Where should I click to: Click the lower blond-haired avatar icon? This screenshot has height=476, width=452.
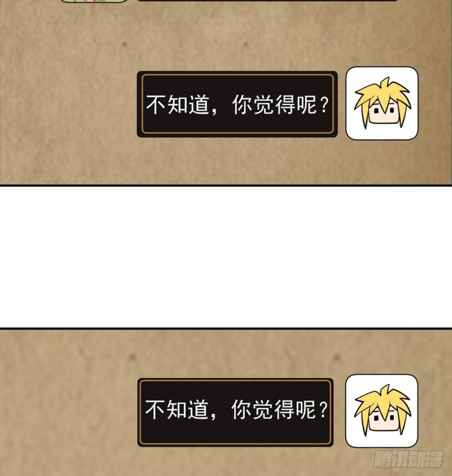click(381, 411)
